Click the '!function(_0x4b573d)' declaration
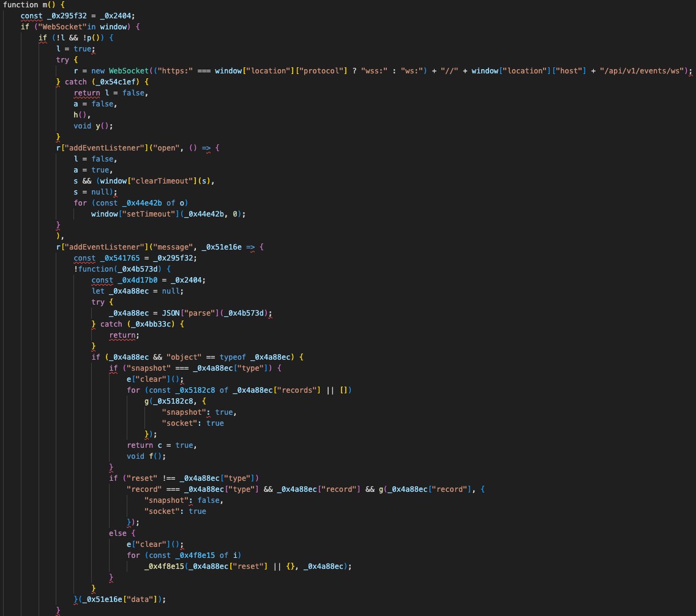The height and width of the screenshot is (616, 696). pos(118,269)
